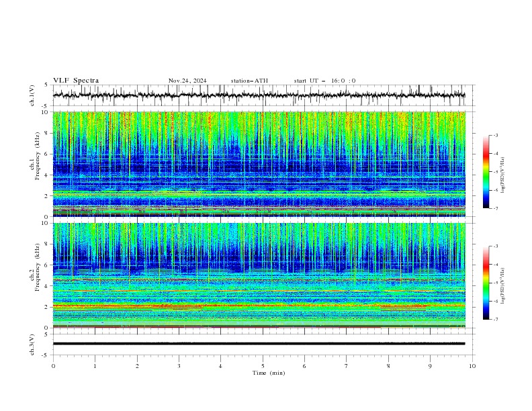Image resolution: width=532 pixels, height=411 pixels.
Task: Click the ch.2 spectrogram panel
Action: (x=259, y=275)
